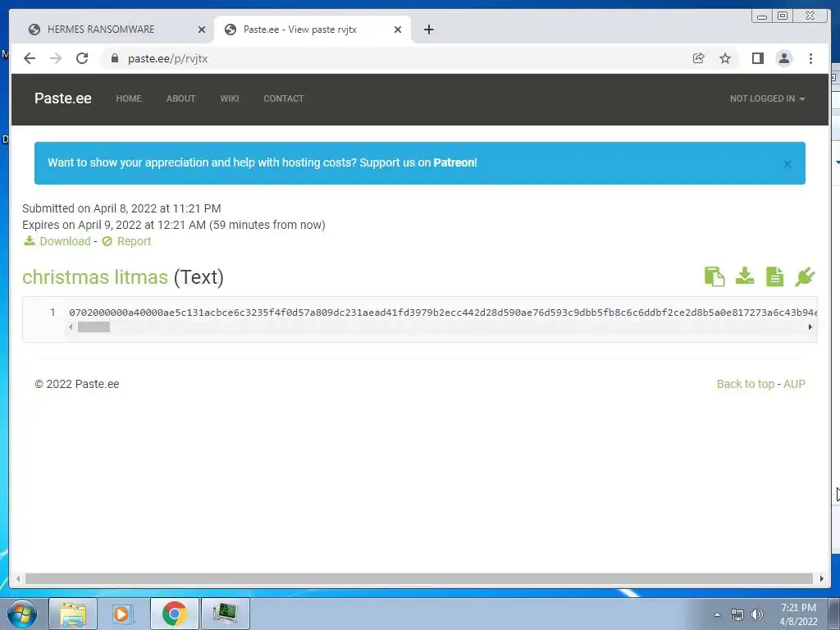Open the christmas litmas title link
Screen dimensions: 840x630
coord(95,277)
